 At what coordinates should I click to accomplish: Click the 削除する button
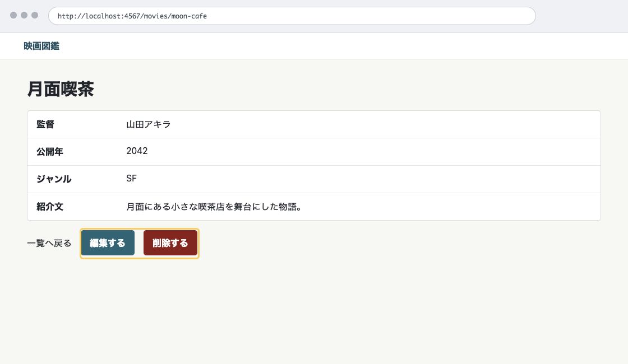click(x=170, y=243)
